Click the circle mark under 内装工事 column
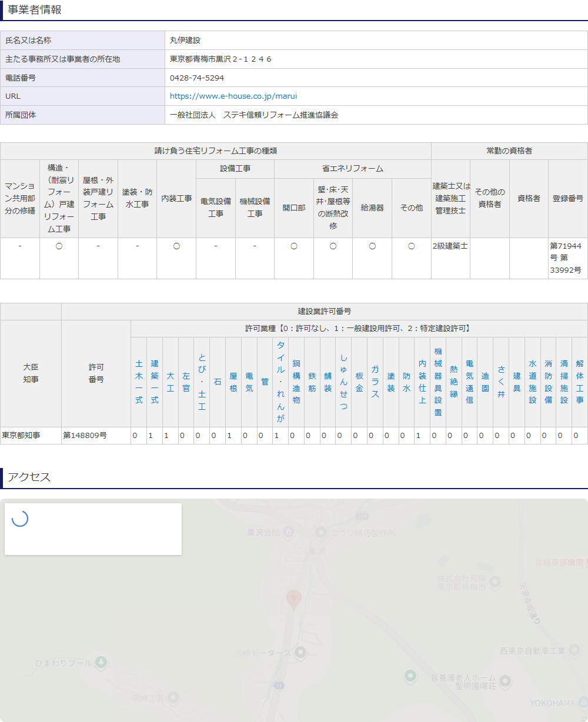This screenshot has height=722, width=588. (x=176, y=246)
